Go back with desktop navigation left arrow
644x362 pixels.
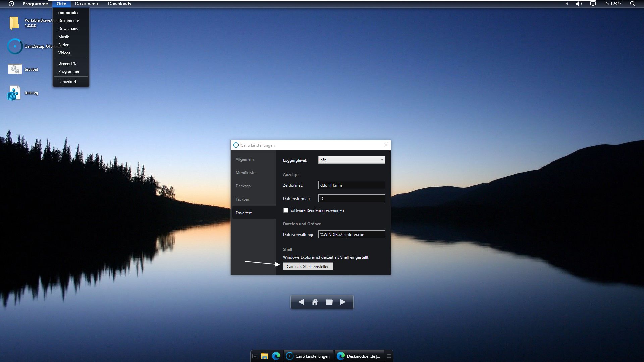[301, 302]
